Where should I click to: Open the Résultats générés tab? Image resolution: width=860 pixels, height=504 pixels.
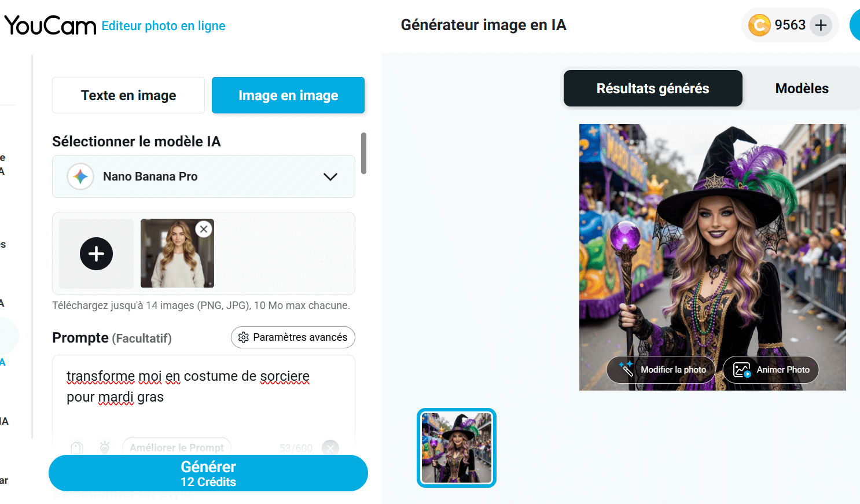point(653,89)
